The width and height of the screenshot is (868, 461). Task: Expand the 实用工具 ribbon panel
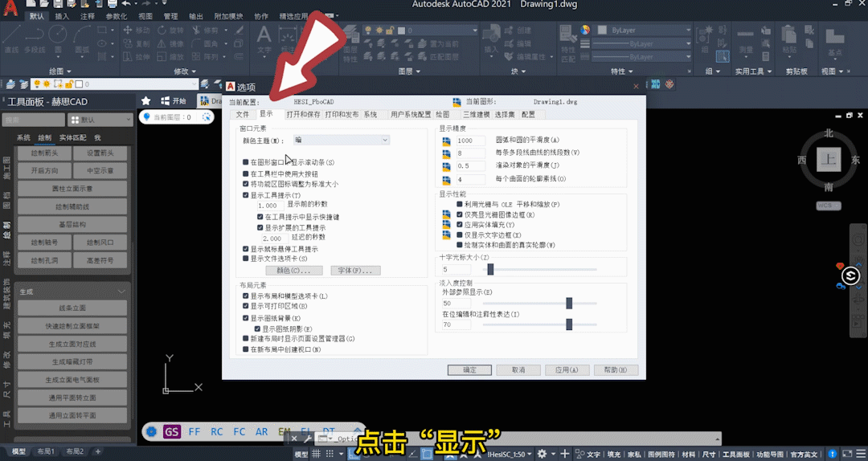coord(753,71)
